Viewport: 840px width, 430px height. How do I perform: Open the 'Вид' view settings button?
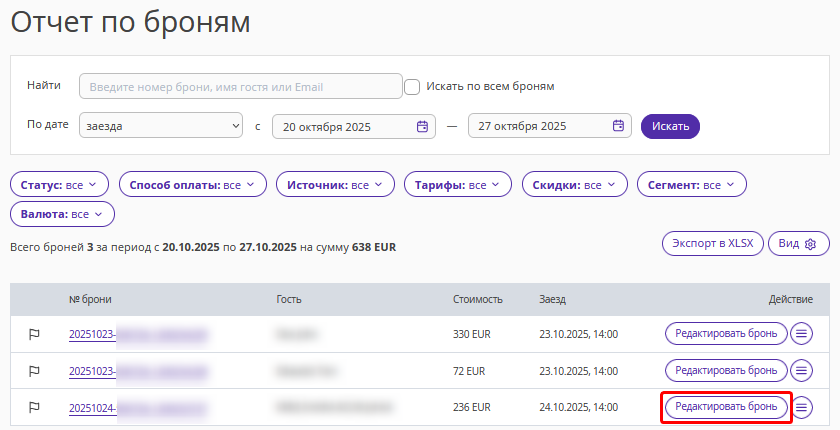click(x=798, y=244)
